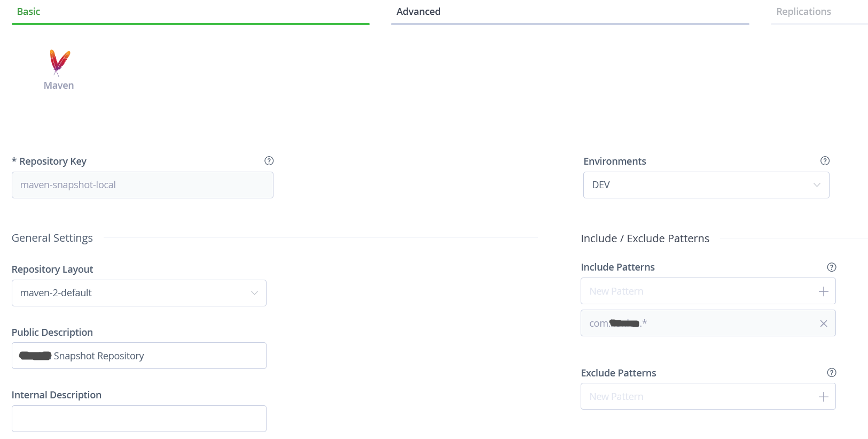Click the Repository Key field

click(x=142, y=185)
